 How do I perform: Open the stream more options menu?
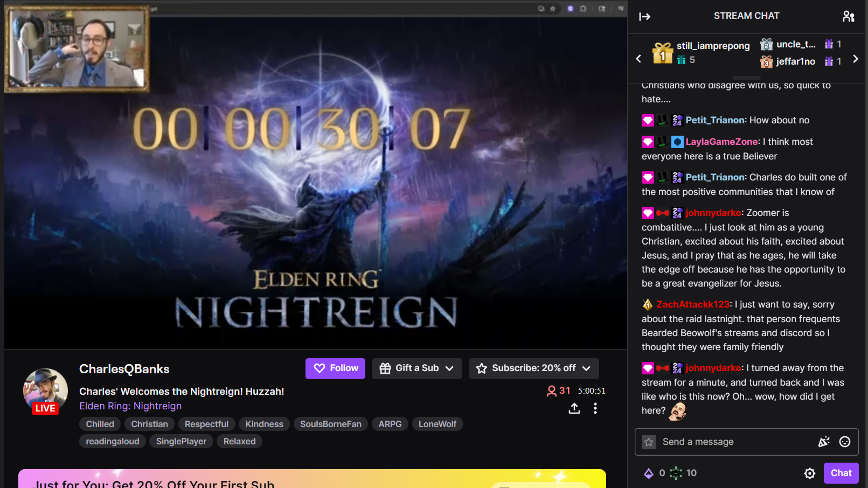coord(595,409)
